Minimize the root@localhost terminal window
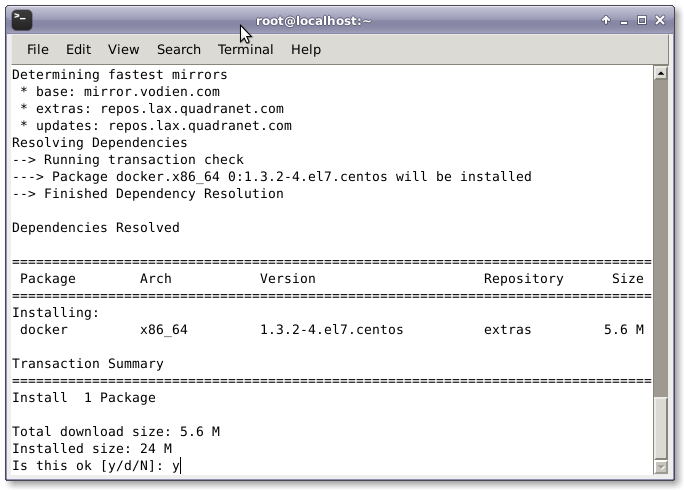 [624, 20]
